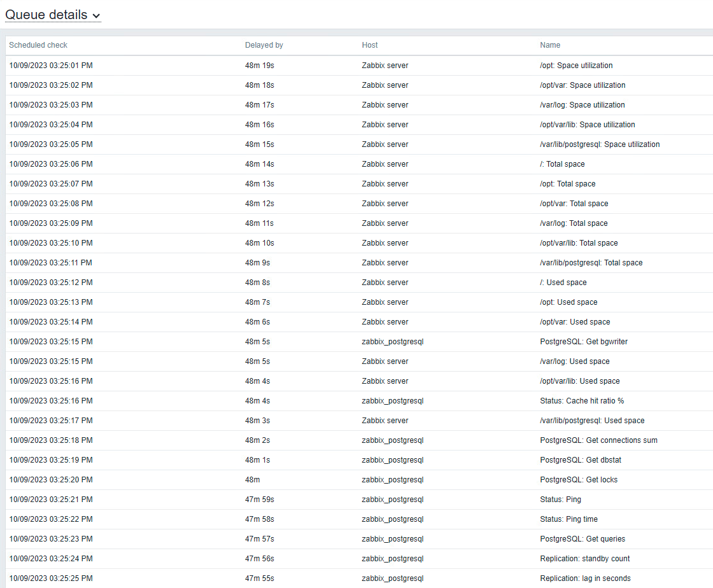Select item '/opt/var: Used space'

[575, 322]
